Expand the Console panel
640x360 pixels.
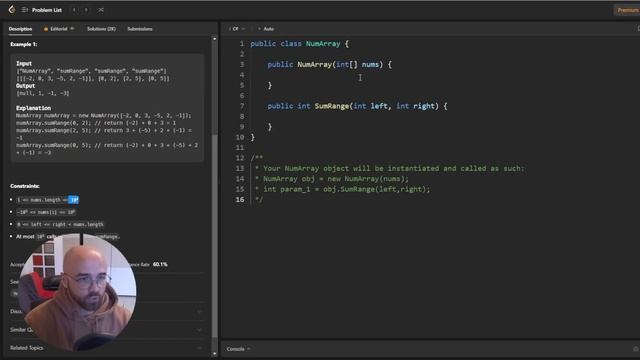238,349
